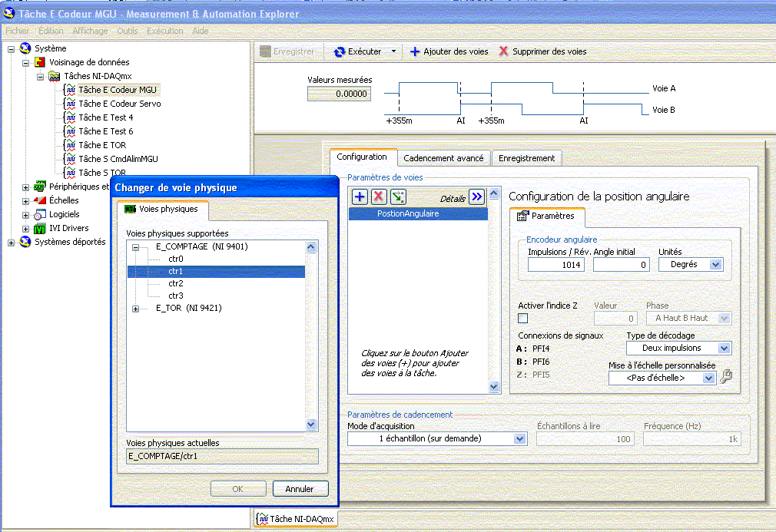The width and height of the screenshot is (776, 532).
Task: Click down arrow of channel list scrollbar
Action: click(x=494, y=387)
